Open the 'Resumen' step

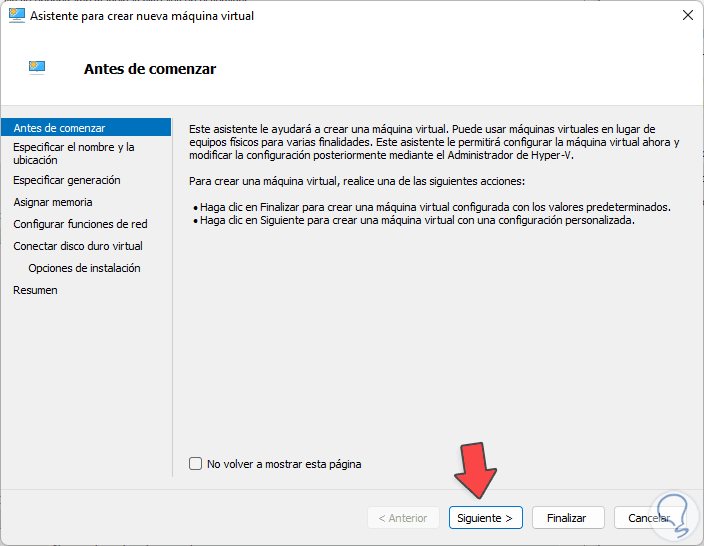click(x=35, y=290)
